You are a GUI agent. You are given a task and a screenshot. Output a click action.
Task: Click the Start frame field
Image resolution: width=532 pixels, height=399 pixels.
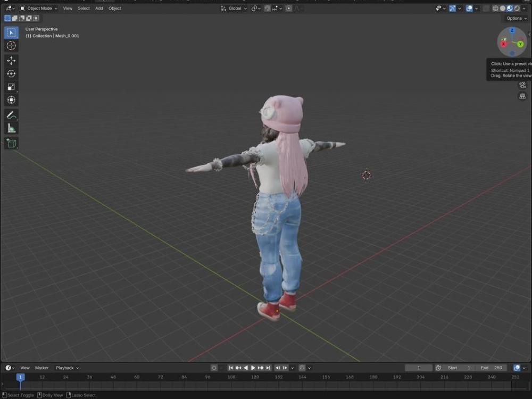click(459, 368)
